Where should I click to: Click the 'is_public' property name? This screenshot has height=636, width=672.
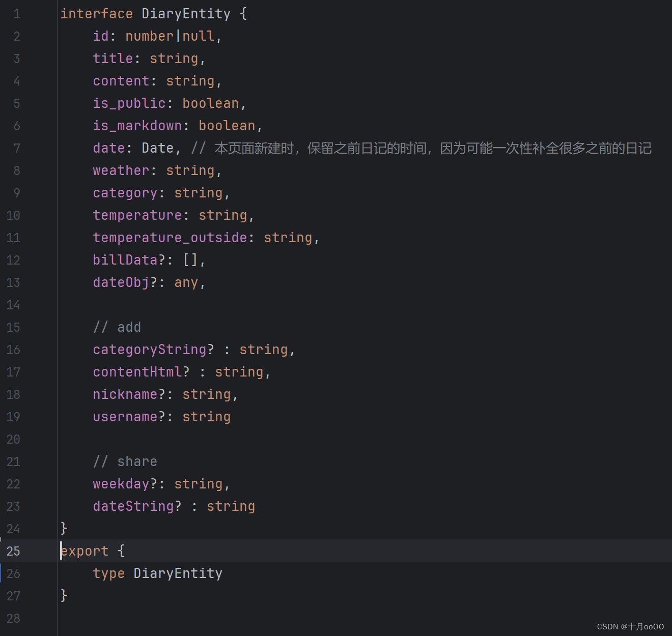[x=129, y=103]
